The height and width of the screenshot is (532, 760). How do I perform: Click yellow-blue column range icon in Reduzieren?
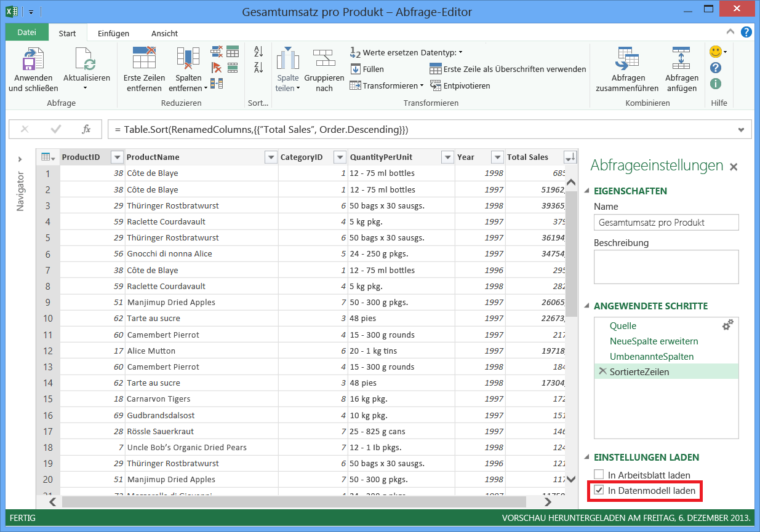click(217, 83)
